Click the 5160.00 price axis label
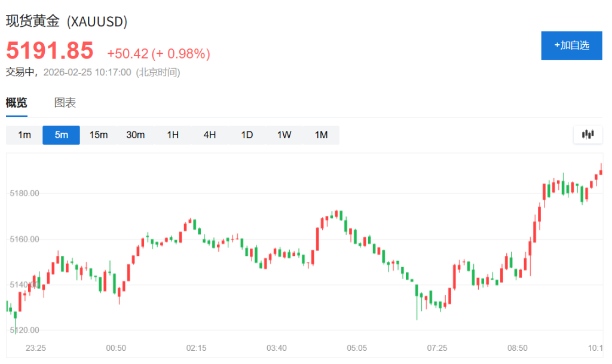 coord(25,239)
